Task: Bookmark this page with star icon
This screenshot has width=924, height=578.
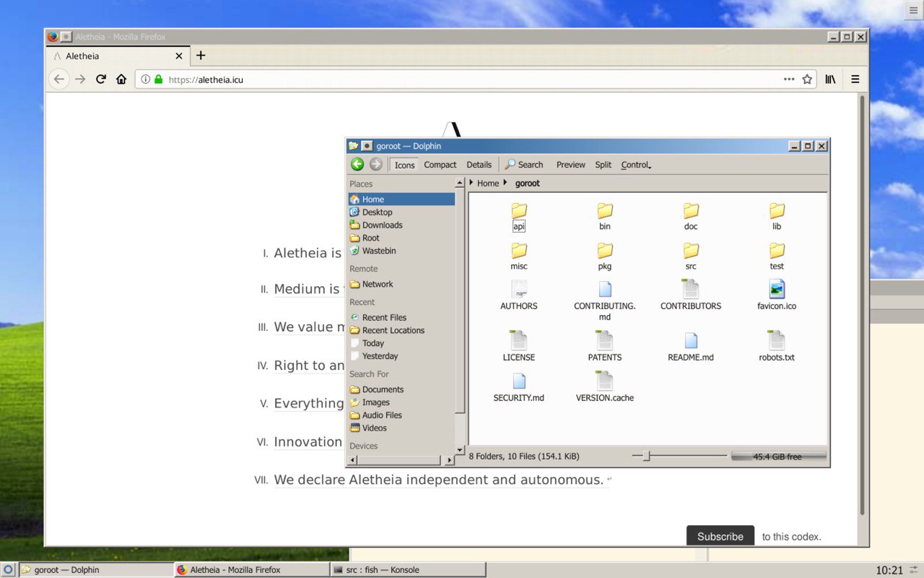Action: 807,79
